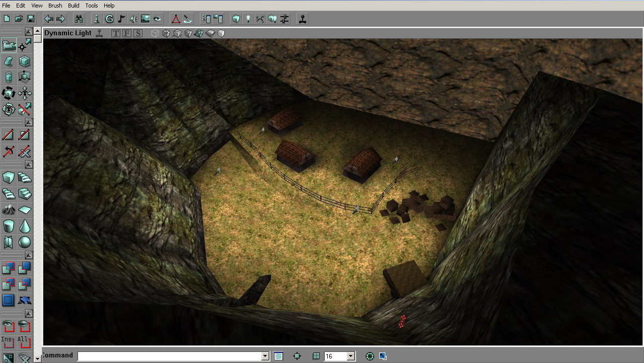Toggle the grid snap icon

(x=316, y=356)
